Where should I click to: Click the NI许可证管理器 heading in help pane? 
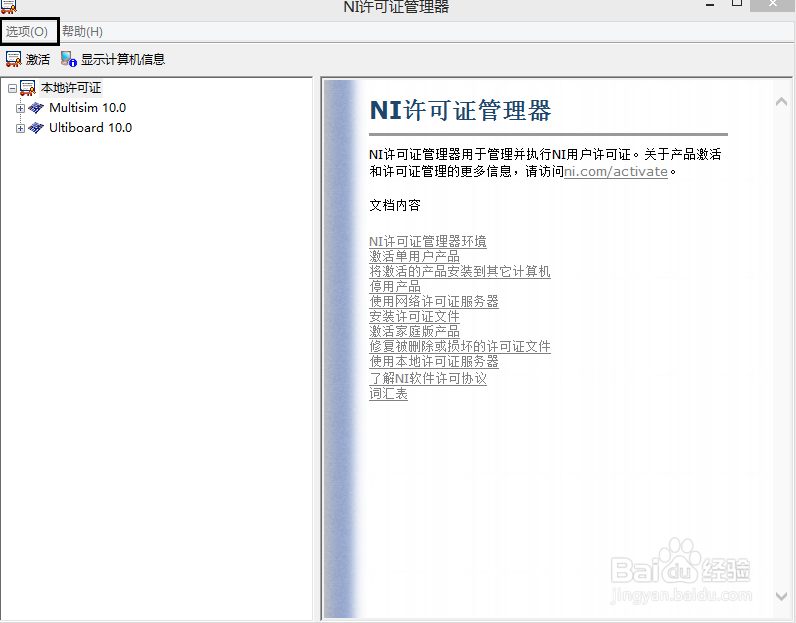coord(460,110)
